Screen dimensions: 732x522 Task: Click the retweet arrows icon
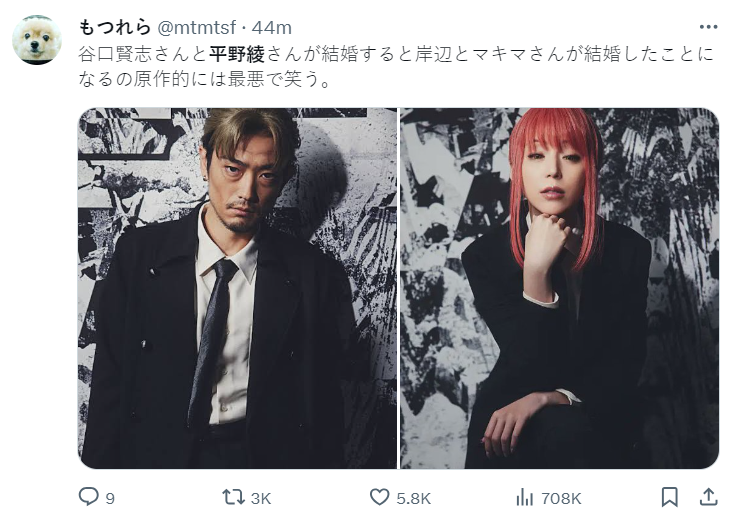(x=233, y=497)
